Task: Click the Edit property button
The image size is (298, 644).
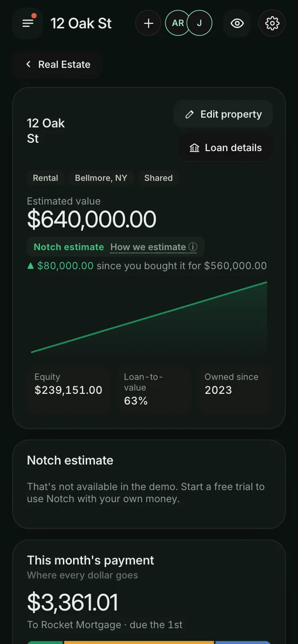Action: (223, 114)
